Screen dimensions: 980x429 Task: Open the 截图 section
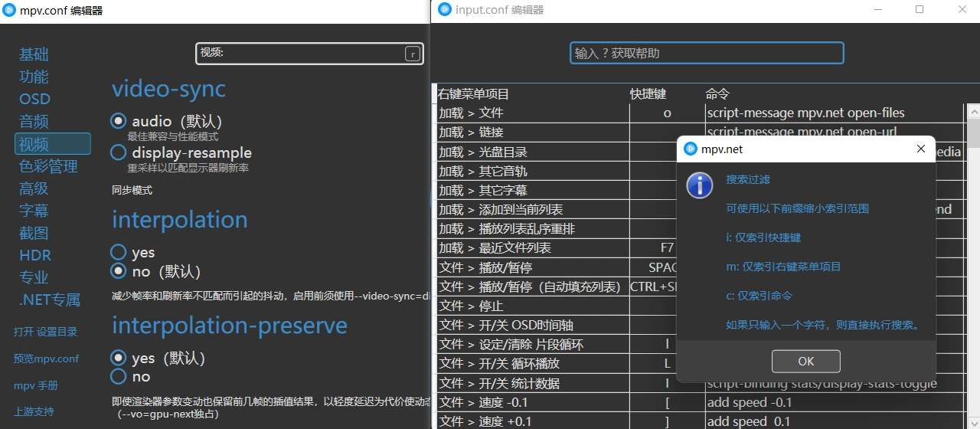34,232
